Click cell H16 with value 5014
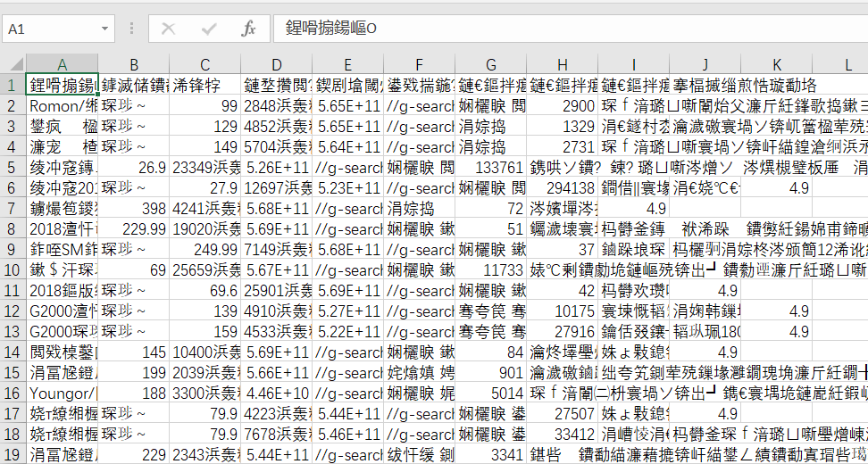The height and width of the screenshot is (464, 868). pos(490,394)
